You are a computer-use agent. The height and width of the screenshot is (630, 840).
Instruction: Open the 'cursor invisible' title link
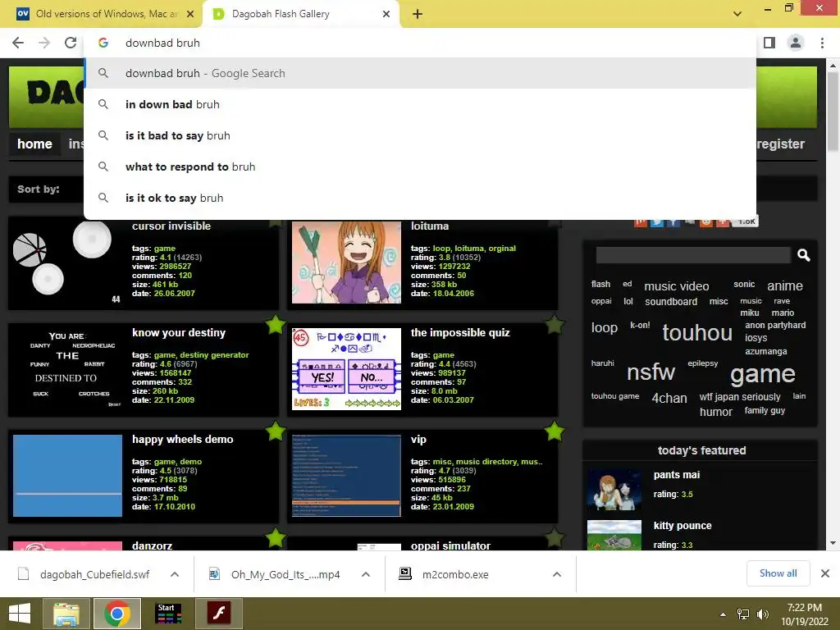point(171,226)
